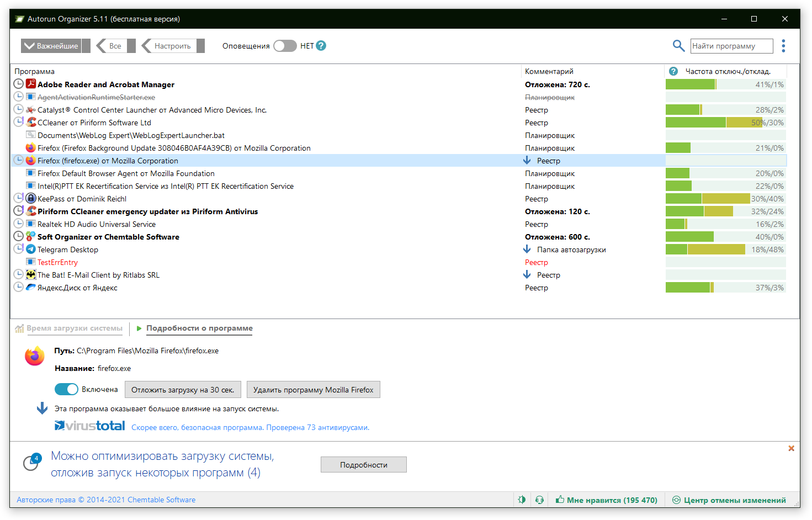
Task: Click Мне нравится (195 470)
Action: tap(606, 500)
